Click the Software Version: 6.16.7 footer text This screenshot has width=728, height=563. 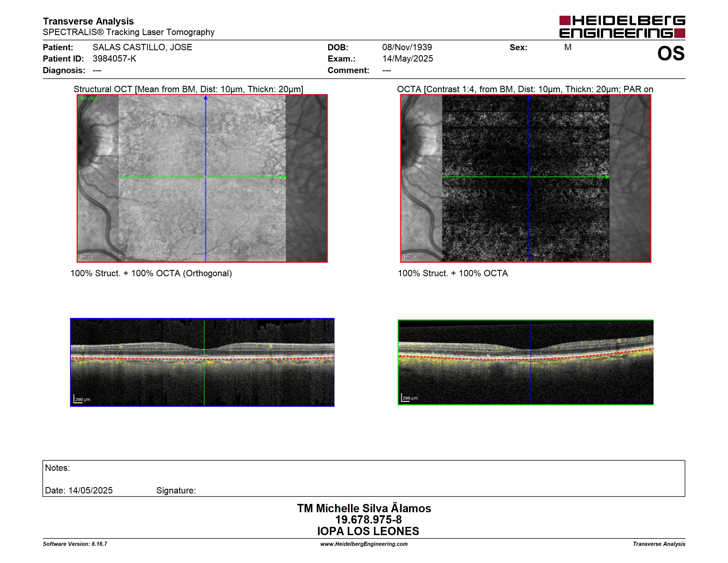[x=75, y=544]
